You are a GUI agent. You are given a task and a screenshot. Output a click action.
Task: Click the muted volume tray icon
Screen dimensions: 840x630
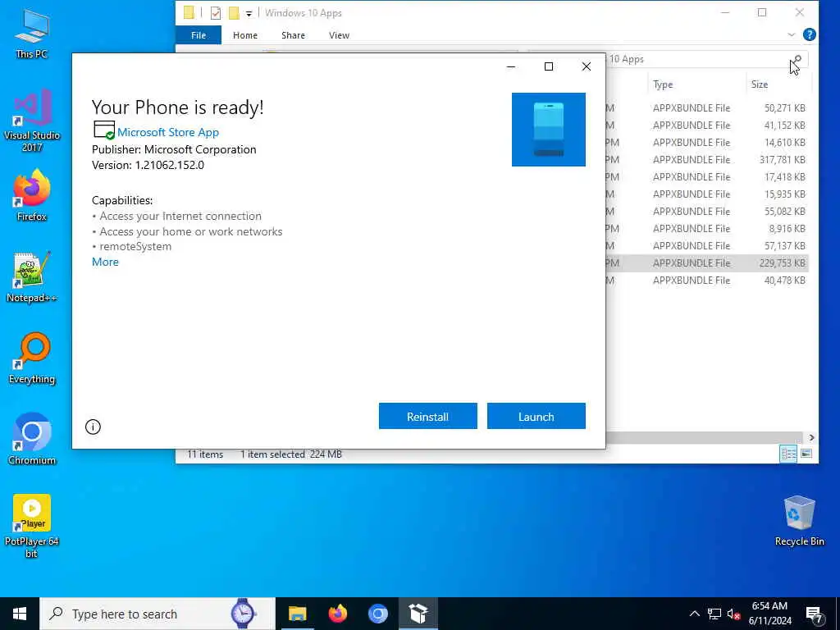pos(733,614)
